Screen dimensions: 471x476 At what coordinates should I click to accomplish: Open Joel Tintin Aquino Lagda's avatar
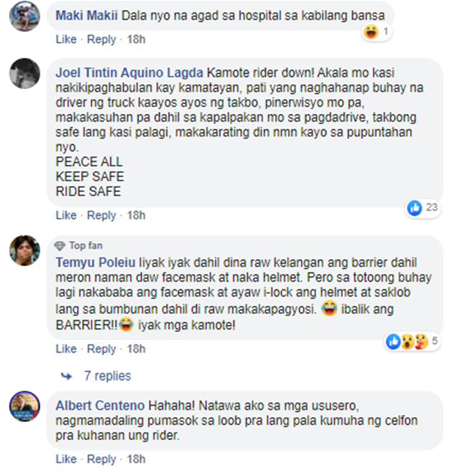(x=24, y=73)
